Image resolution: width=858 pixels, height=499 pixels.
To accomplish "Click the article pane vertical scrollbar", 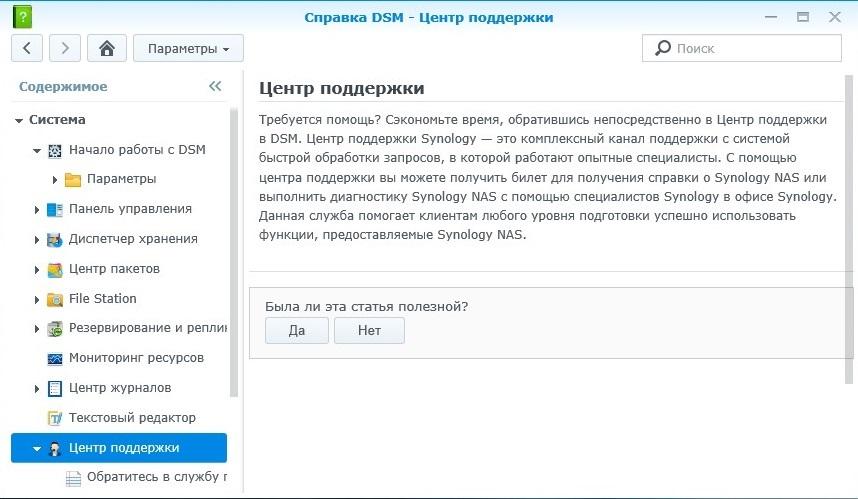I will coord(849,229).
